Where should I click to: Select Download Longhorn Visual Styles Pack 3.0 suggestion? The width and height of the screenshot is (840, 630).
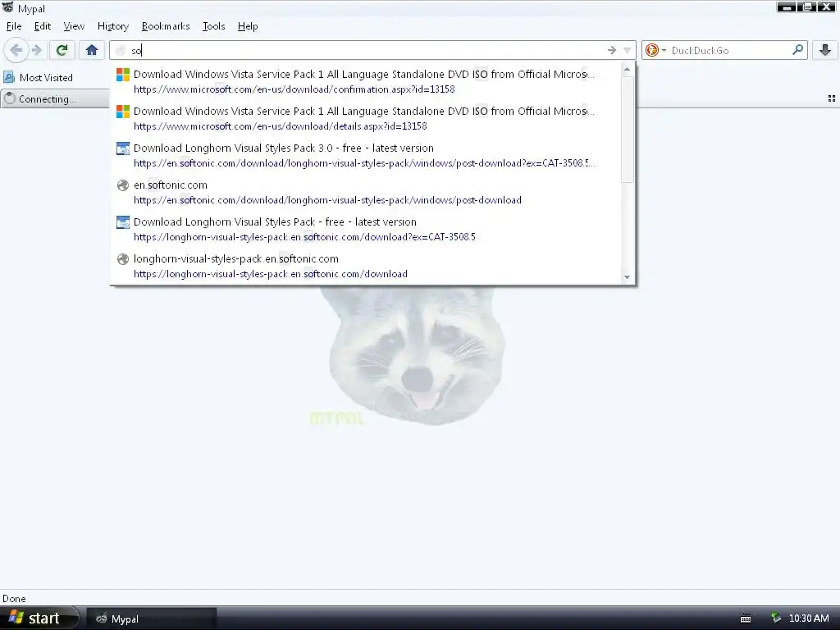click(365, 155)
